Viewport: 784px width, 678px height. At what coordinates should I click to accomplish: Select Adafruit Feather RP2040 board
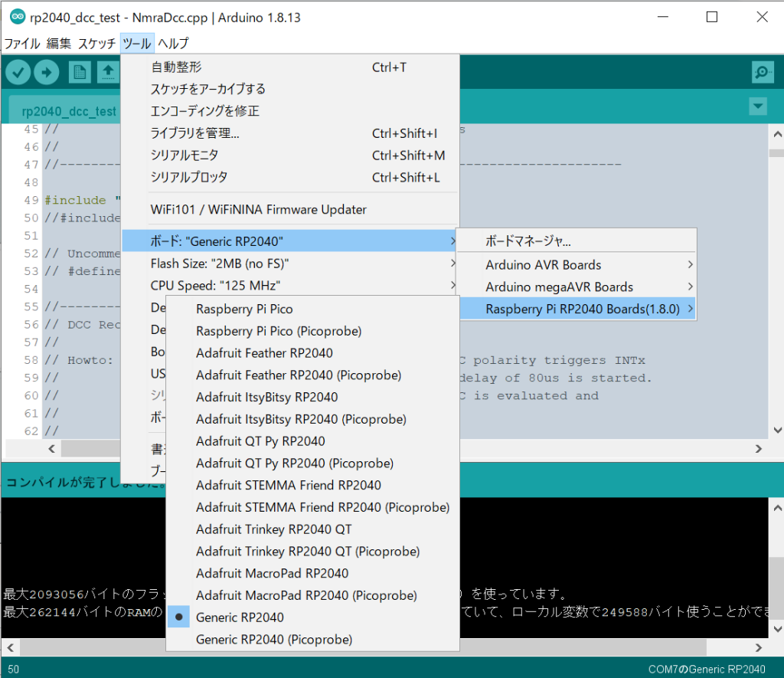pos(264,353)
